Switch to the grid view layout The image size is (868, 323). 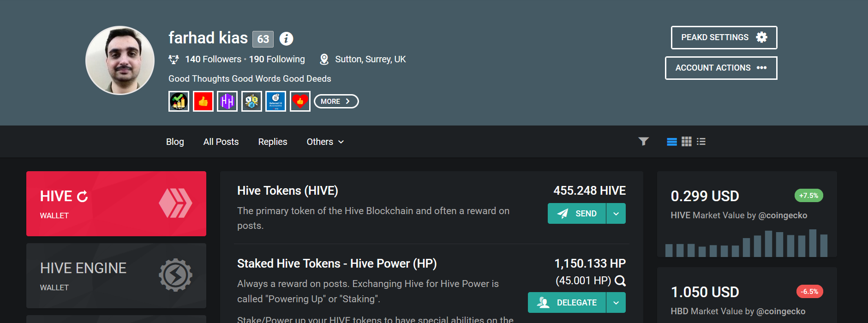click(x=687, y=142)
